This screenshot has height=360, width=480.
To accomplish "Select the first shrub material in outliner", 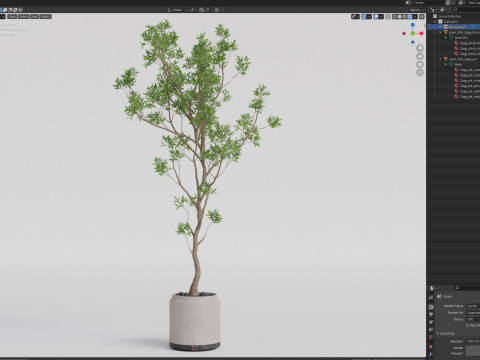I will pos(469,43).
